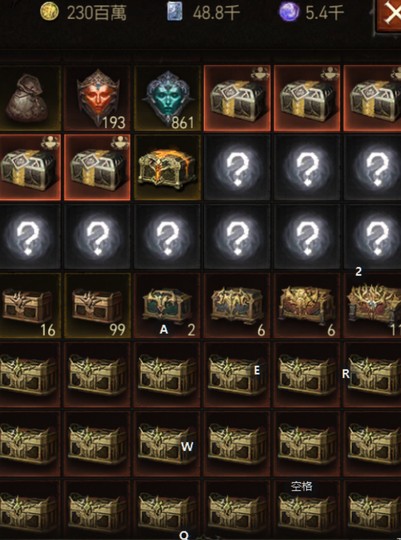Select the red-gold chest showing 6
This screenshot has height=540, width=401.
coord(307,305)
